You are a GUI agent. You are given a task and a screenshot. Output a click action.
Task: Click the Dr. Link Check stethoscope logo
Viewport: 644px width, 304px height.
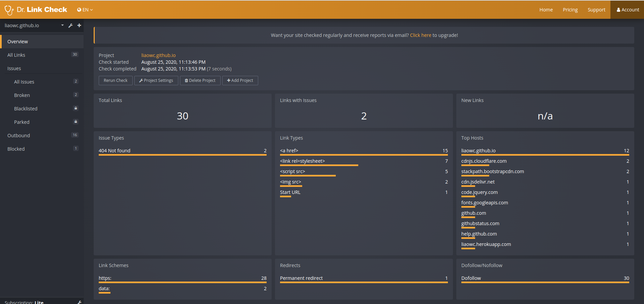point(9,10)
